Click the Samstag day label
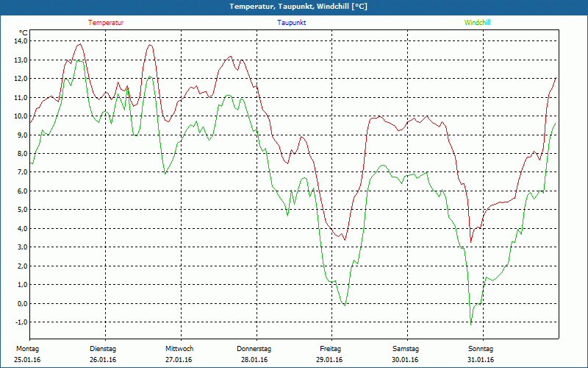This screenshot has height=368, width=588. tap(406, 349)
